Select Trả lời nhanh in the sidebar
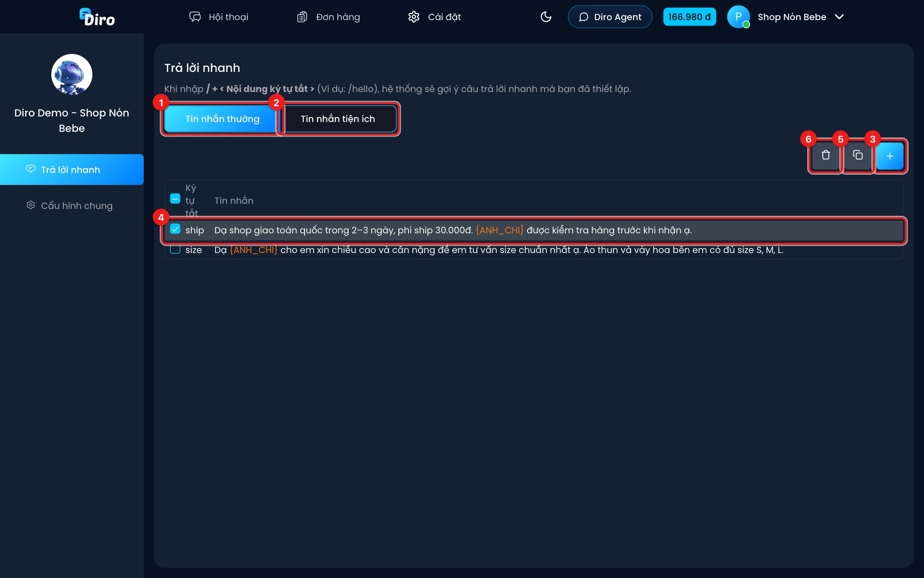Image resolution: width=924 pixels, height=578 pixels. [x=72, y=170]
